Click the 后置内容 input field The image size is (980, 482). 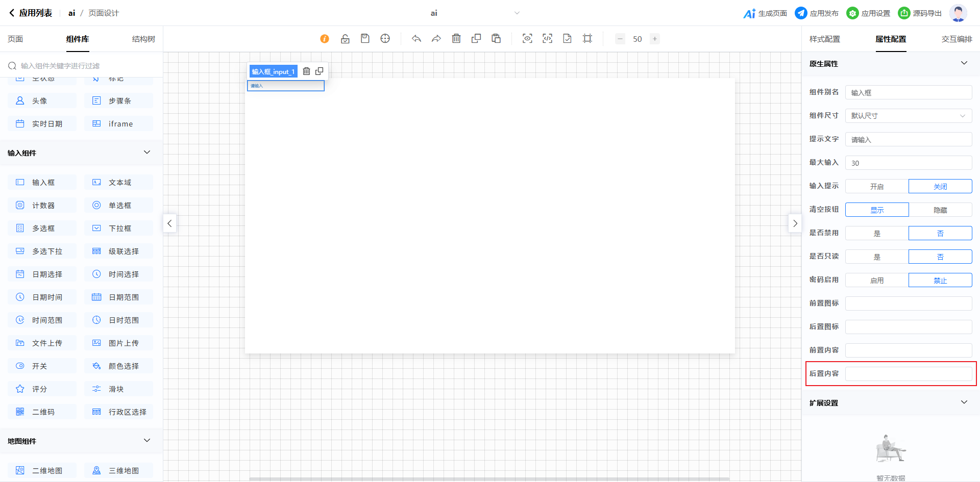tap(908, 374)
